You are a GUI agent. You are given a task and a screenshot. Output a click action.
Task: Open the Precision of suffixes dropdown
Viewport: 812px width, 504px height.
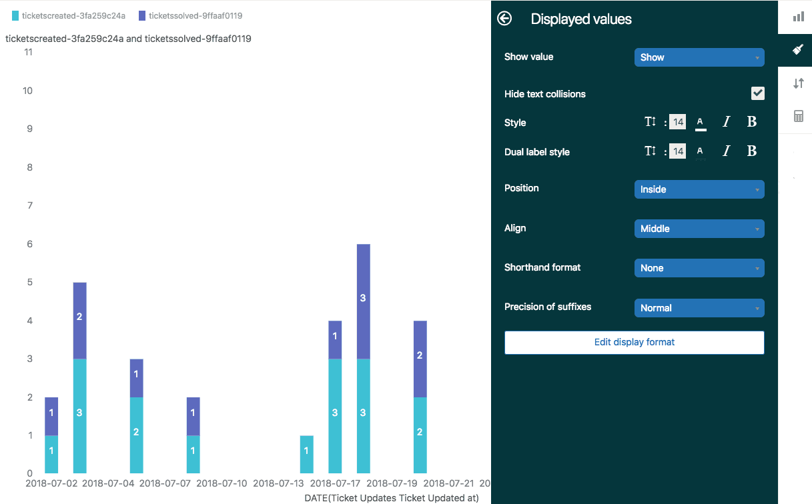699,307
